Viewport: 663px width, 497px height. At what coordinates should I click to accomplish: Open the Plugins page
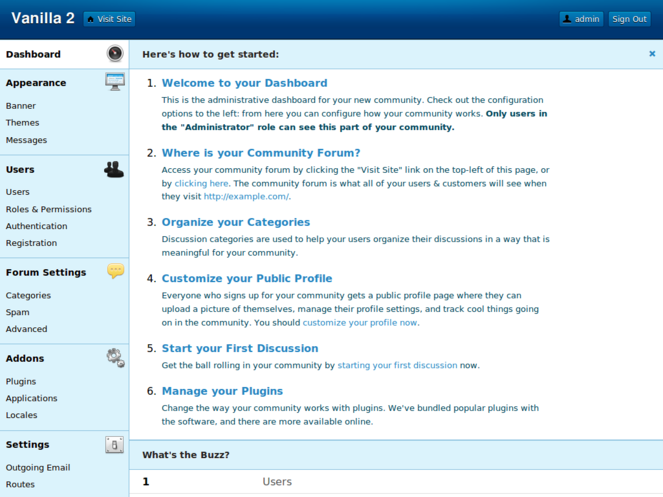pos(21,381)
